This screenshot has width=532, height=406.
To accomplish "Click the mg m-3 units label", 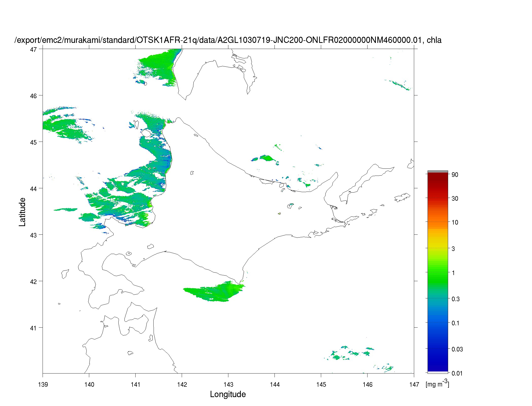I will (437, 383).
